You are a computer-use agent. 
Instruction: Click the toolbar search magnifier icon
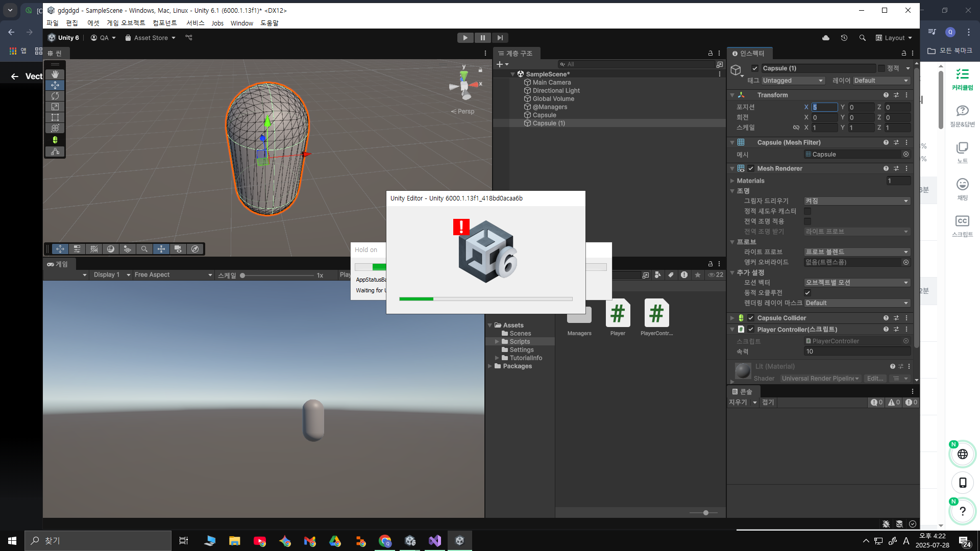(862, 38)
